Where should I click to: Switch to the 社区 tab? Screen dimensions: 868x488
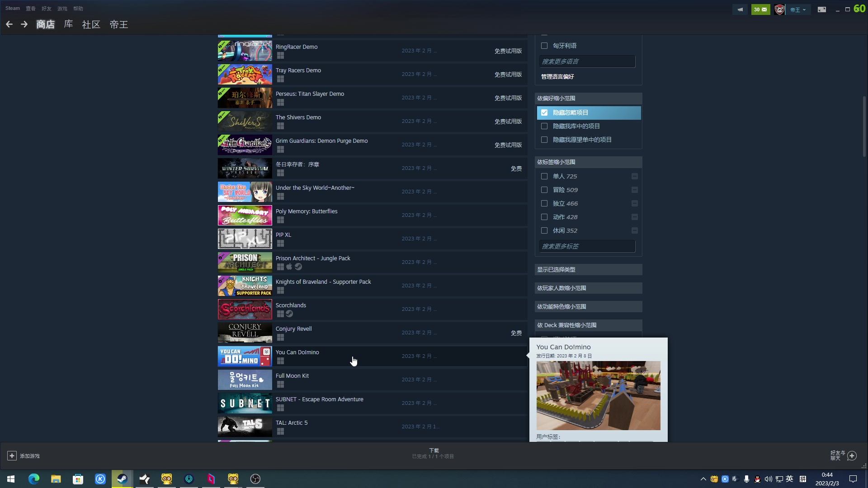pos(91,24)
